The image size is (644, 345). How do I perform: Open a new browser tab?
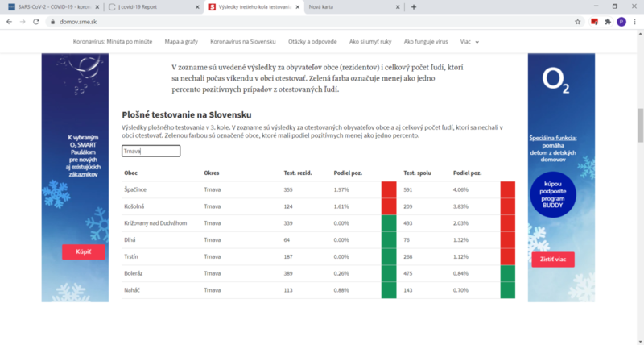coord(414,7)
